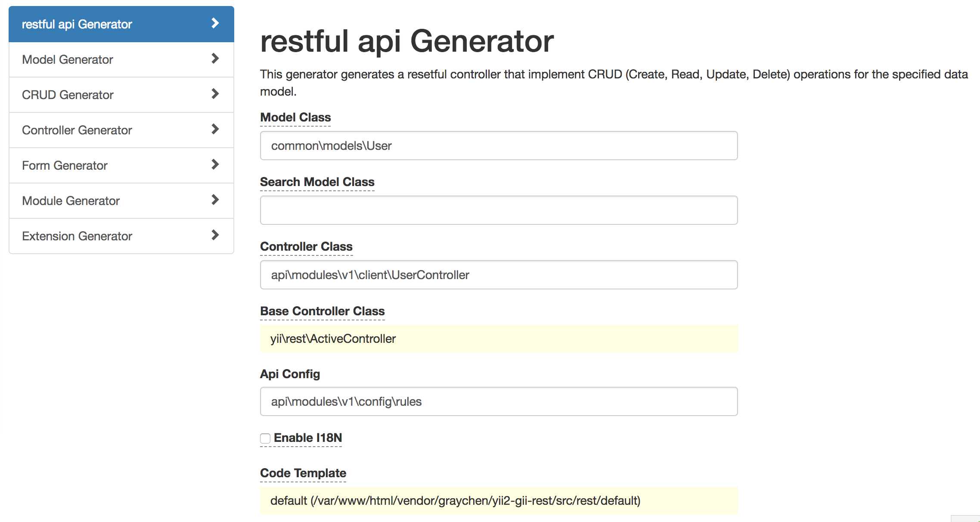The height and width of the screenshot is (522, 980).
Task: Click into the Api Config input
Action: click(499, 401)
